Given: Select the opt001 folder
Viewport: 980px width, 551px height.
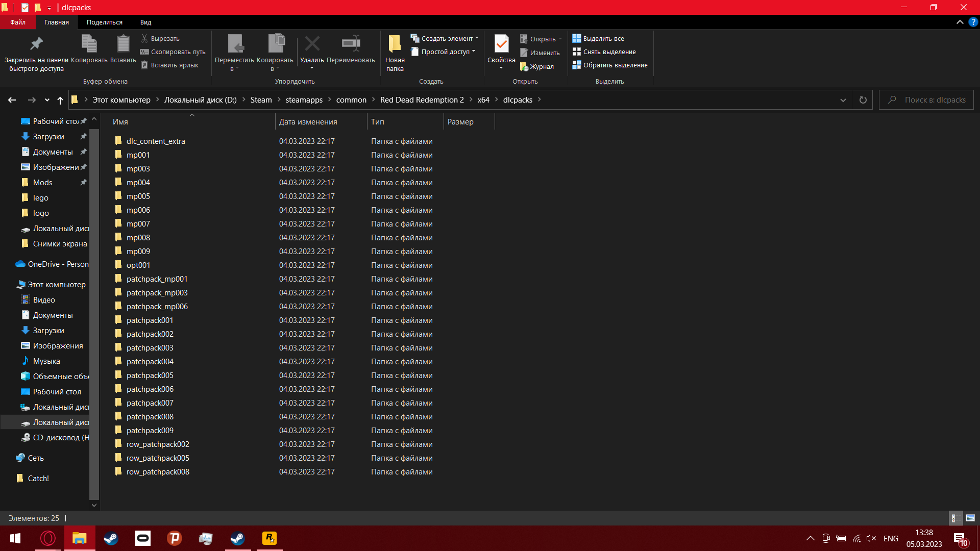Looking at the screenshot, I should coord(138,265).
